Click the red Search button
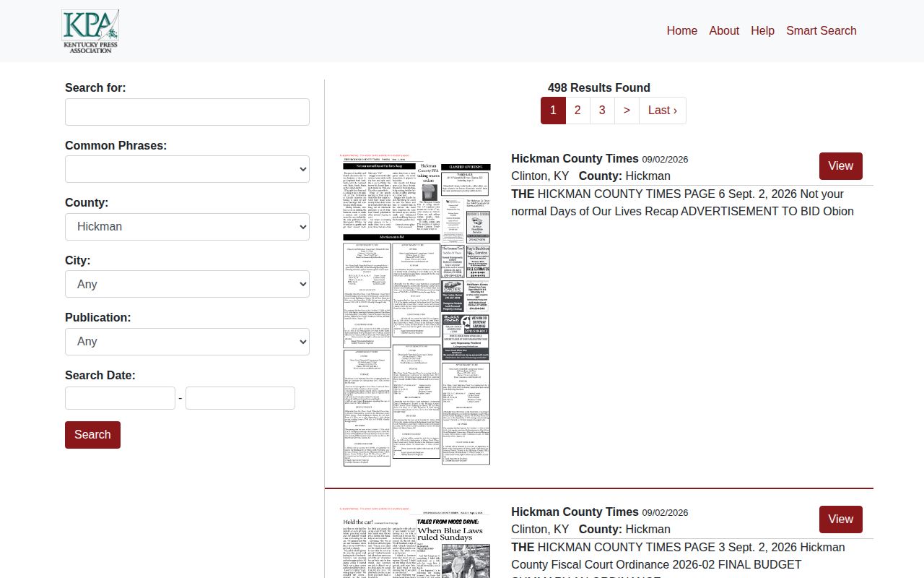 [x=92, y=435]
